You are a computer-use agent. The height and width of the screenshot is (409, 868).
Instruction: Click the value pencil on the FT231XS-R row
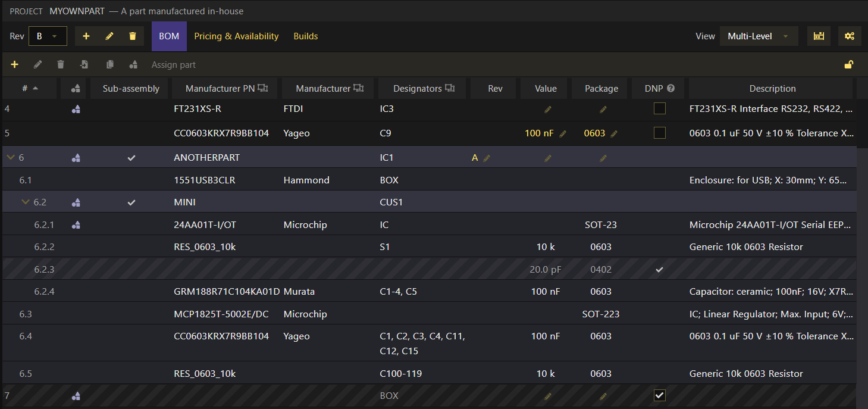click(548, 110)
